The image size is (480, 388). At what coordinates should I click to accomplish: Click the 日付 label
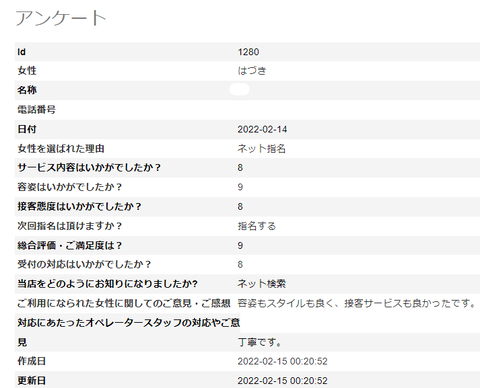[27, 129]
